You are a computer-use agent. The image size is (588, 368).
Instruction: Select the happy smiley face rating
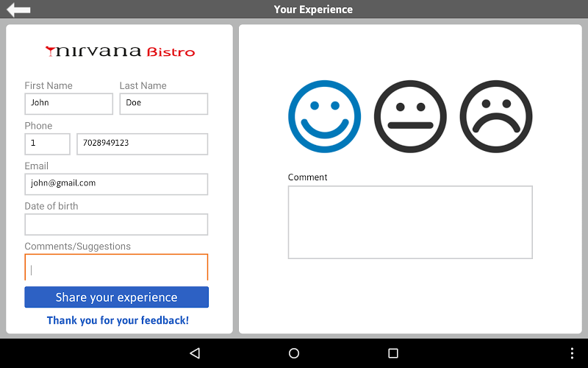324,116
